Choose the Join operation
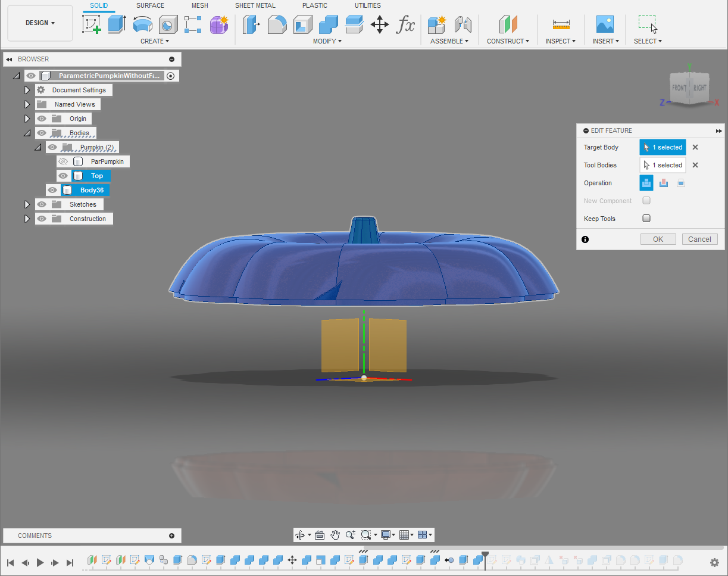The height and width of the screenshot is (576, 728). coord(646,183)
